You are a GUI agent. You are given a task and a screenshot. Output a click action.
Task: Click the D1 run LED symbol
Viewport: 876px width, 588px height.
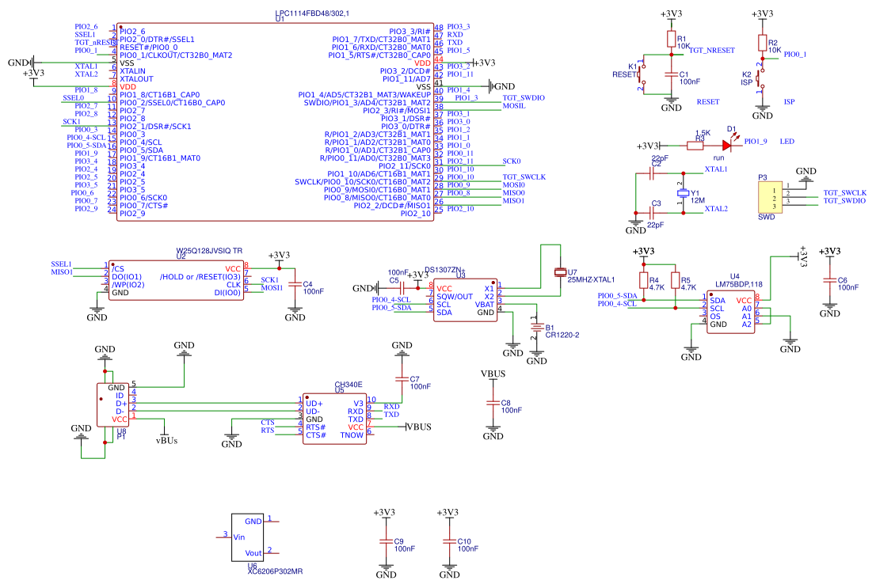point(727,145)
